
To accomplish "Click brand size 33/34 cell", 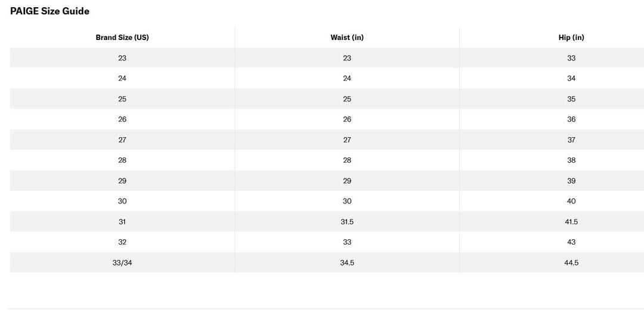I will coord(122,262).
